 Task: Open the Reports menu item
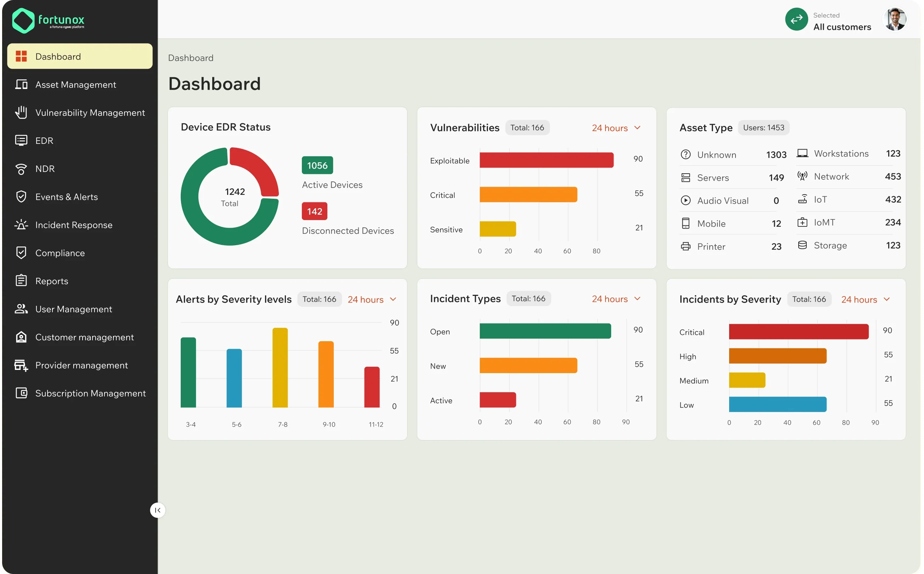click(x=80, y=281)
